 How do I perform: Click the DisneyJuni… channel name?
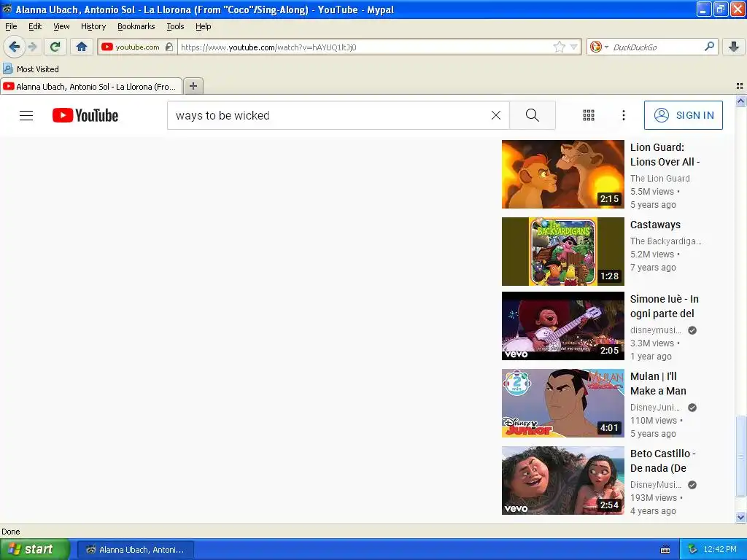[x=655, y=407]
